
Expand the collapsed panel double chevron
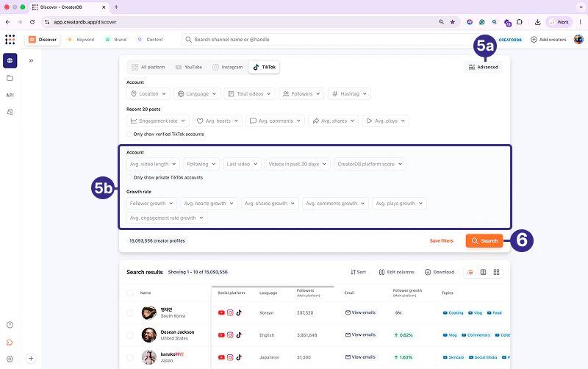(31, 61)
